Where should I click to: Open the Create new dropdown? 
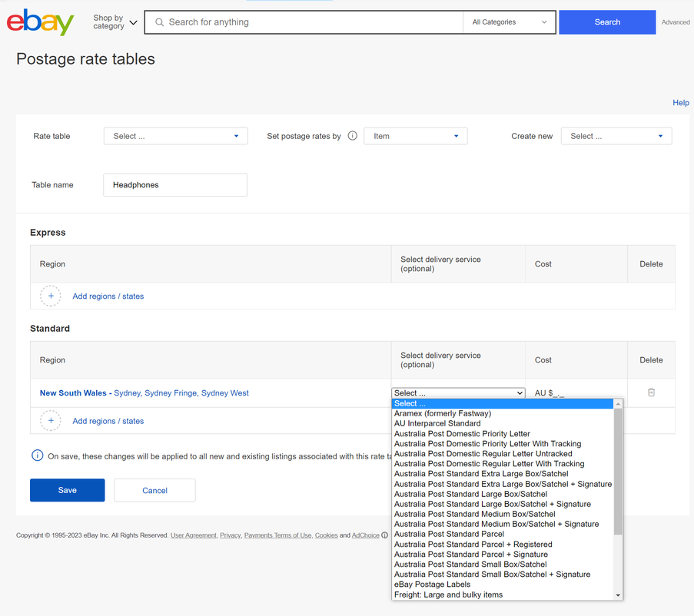coord(616,136)
